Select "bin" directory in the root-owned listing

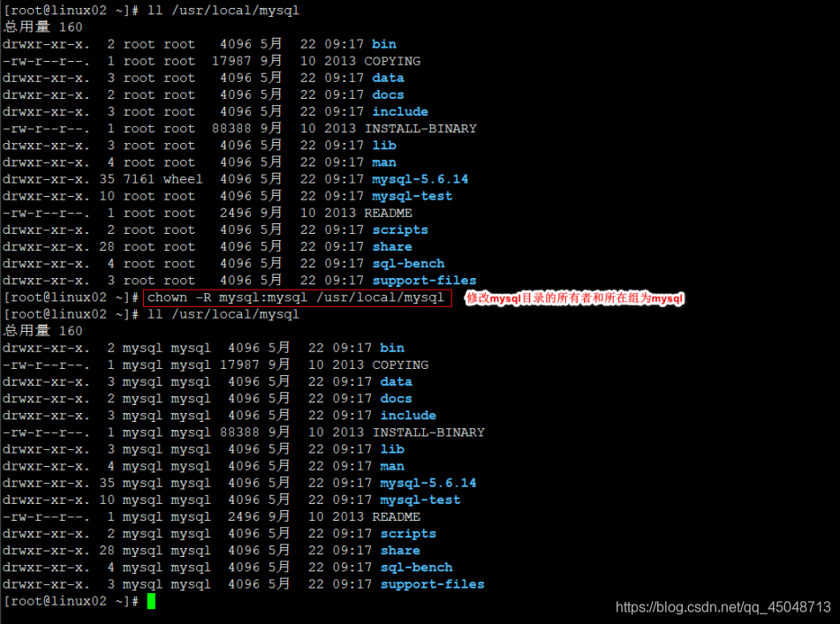tap(384, 44)
